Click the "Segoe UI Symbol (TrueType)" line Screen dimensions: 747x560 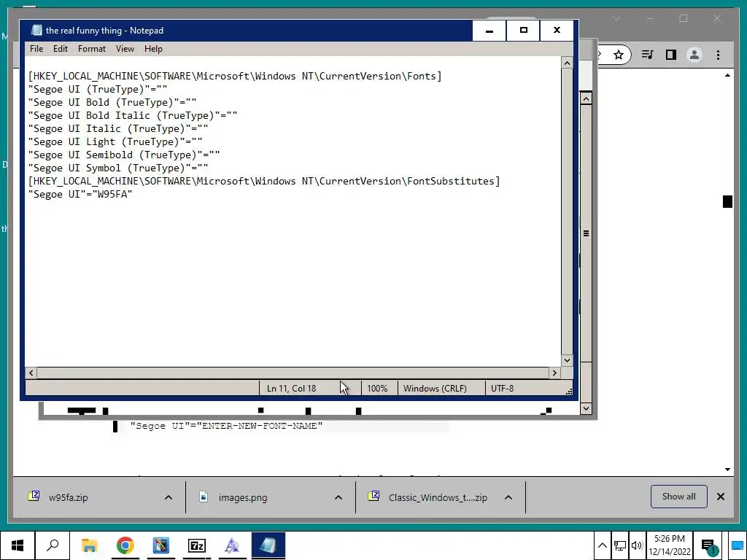click(x=118, y=168)
